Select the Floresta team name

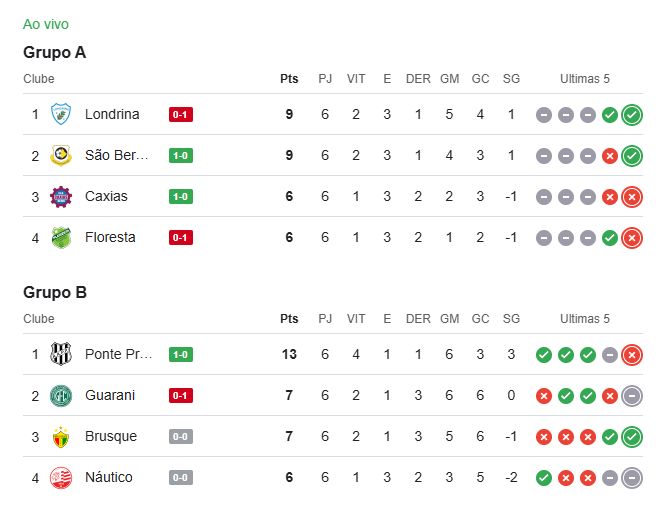tap(110, 237)
